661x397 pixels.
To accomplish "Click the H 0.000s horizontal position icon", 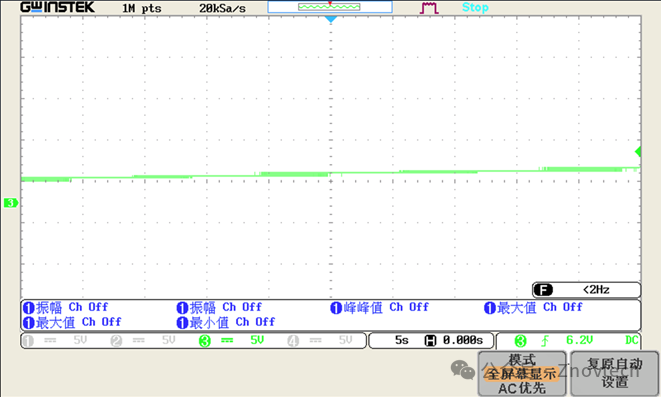I will [454, 340].
